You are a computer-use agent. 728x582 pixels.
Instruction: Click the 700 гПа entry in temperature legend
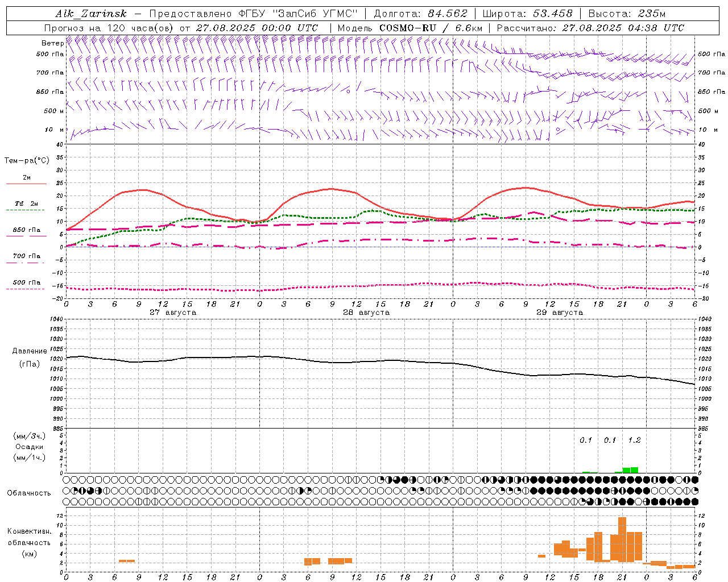(x=27, y=256)
